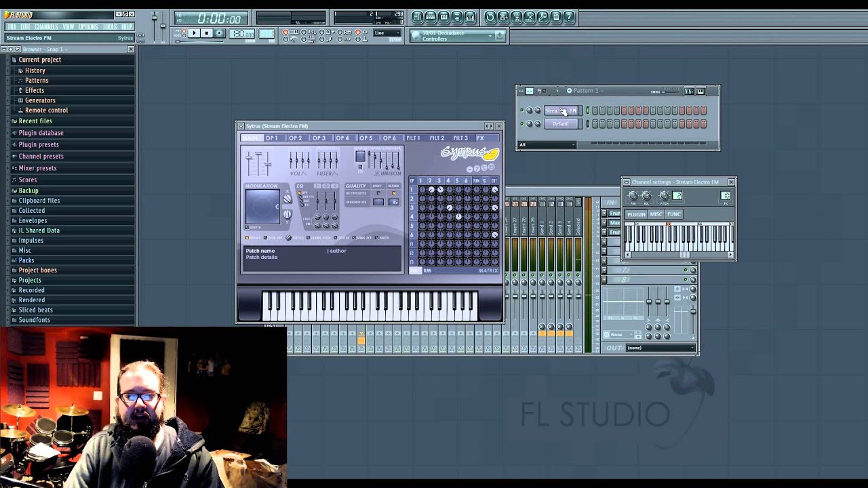Open the FILE menu
Screen dimensions: 868x488
click(x=12, y=26)
